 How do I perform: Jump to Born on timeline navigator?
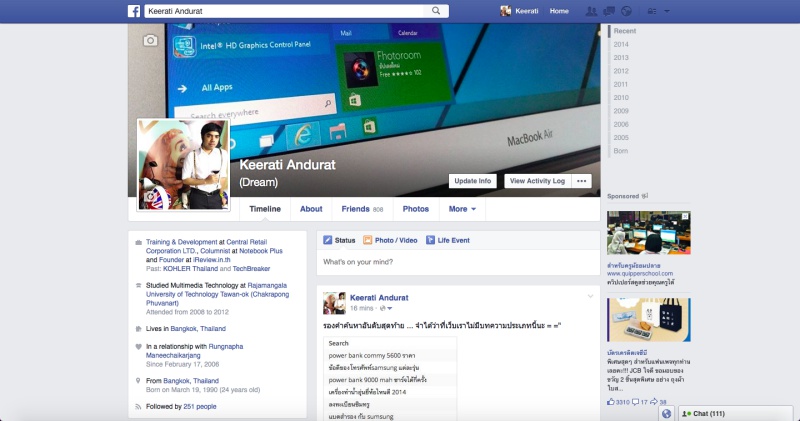tap(620, 151)
